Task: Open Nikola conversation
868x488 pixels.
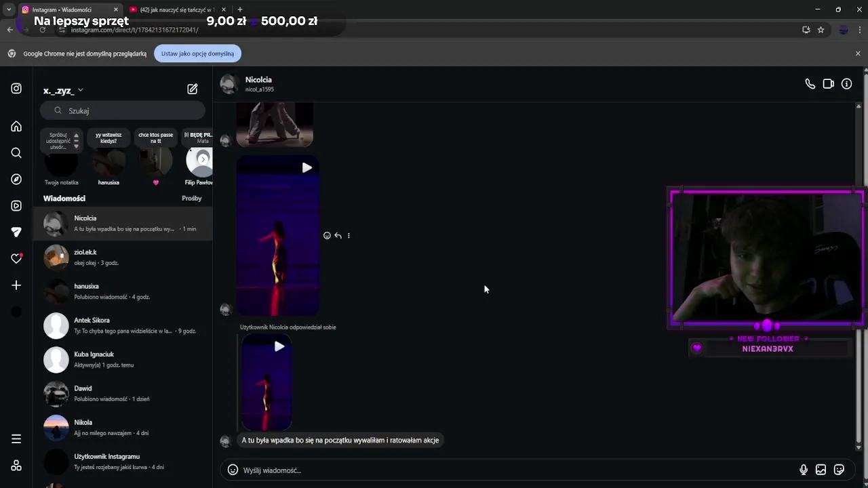Action: (123, 428)
